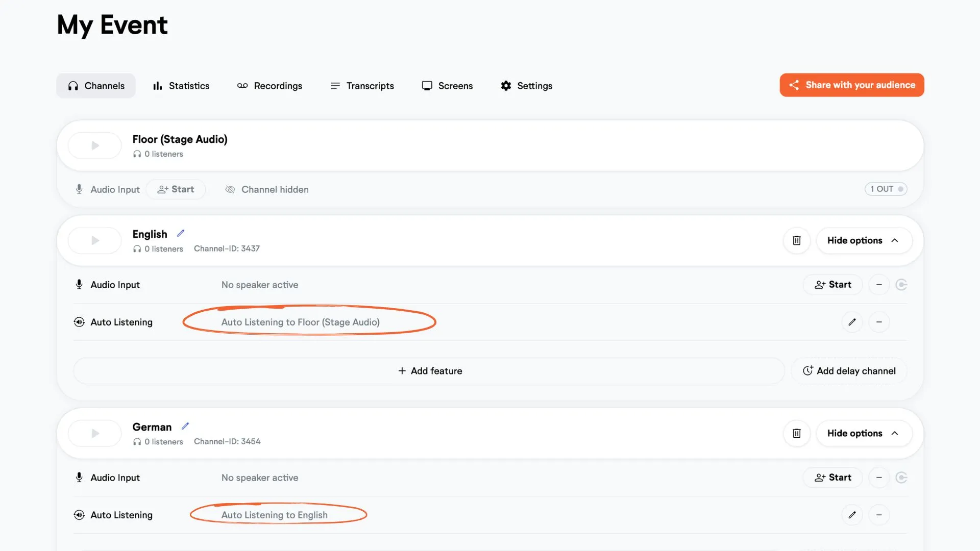Viewport: 980px width, 551px height.
Task: Switch to the Channels tab
Action: click(x=96, y=86)
